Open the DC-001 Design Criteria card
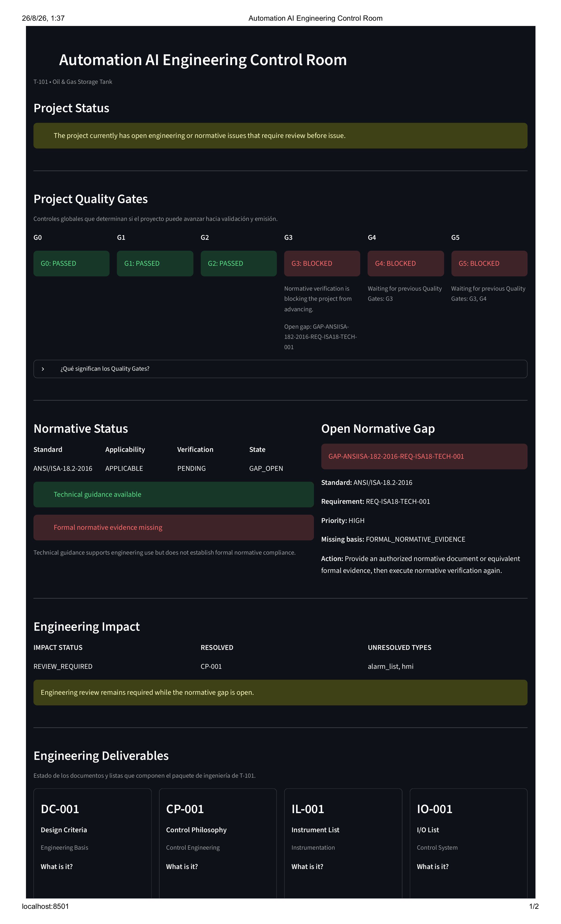The image size is (561, 924). click(92, 844)
